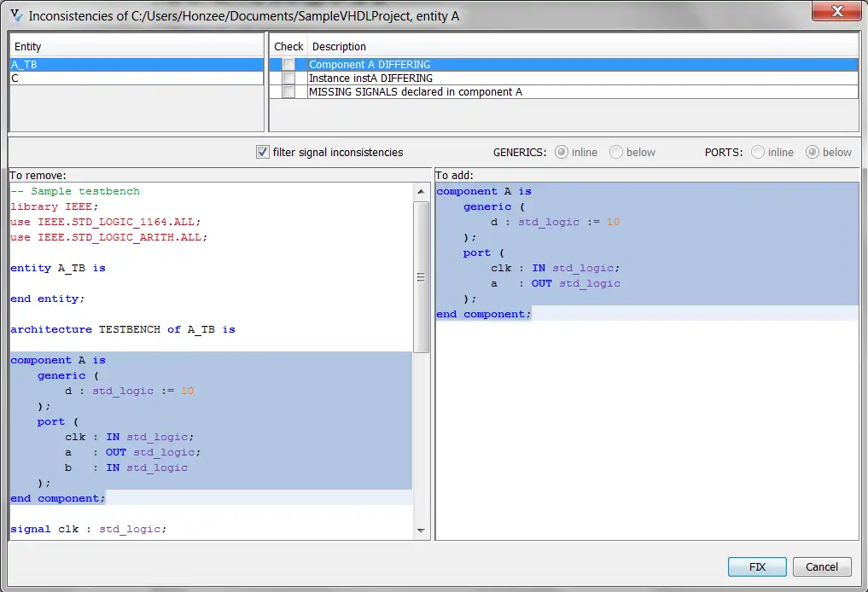
Task: Click the app icon in title bar
Action: pyautogui.click(x=15, y=15)
